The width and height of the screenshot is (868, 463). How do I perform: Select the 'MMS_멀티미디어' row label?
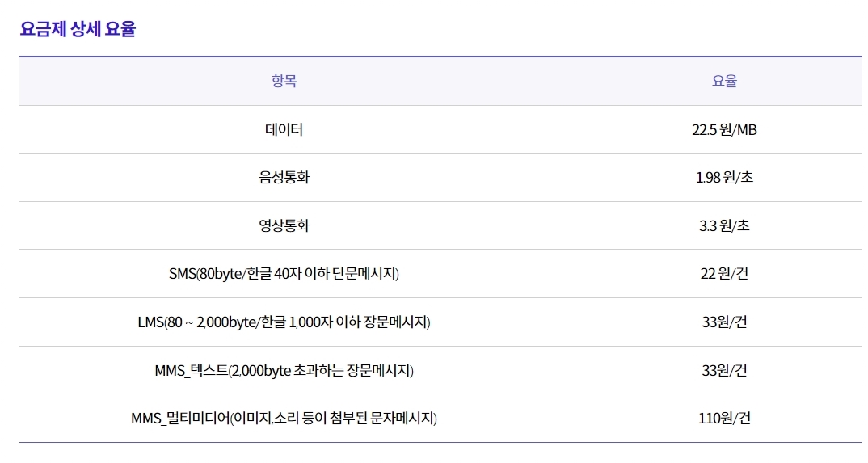click(284, 419)
